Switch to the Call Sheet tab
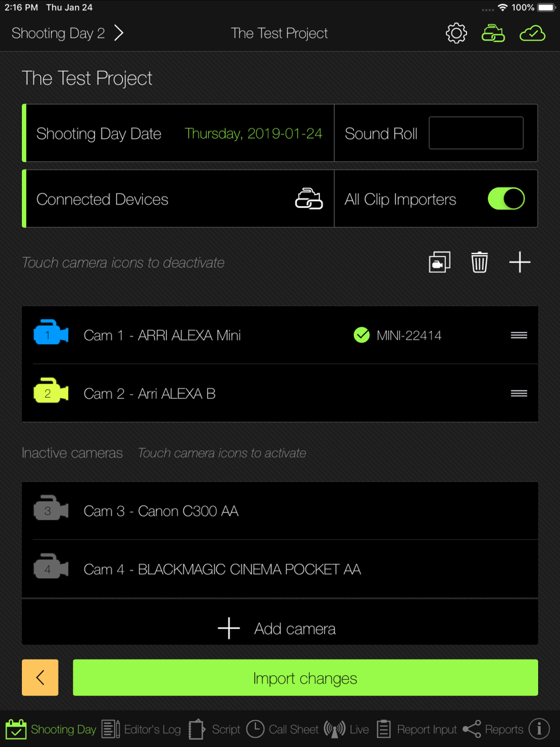The image size is (560, 747). coord(283,729)
